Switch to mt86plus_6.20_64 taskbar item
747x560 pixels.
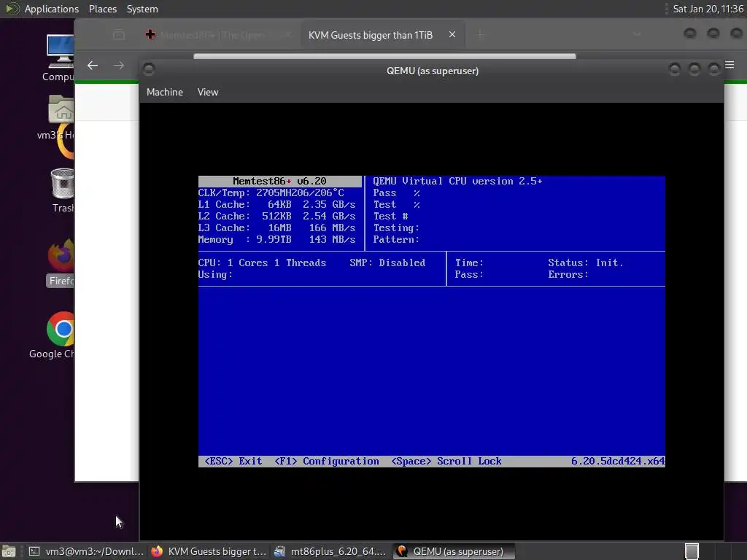click(332, 551)
